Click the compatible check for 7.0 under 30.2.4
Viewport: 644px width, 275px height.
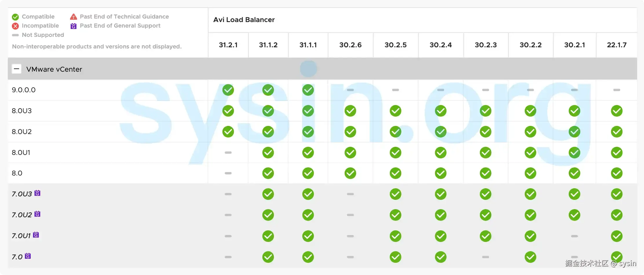click(x=441, y=257)
